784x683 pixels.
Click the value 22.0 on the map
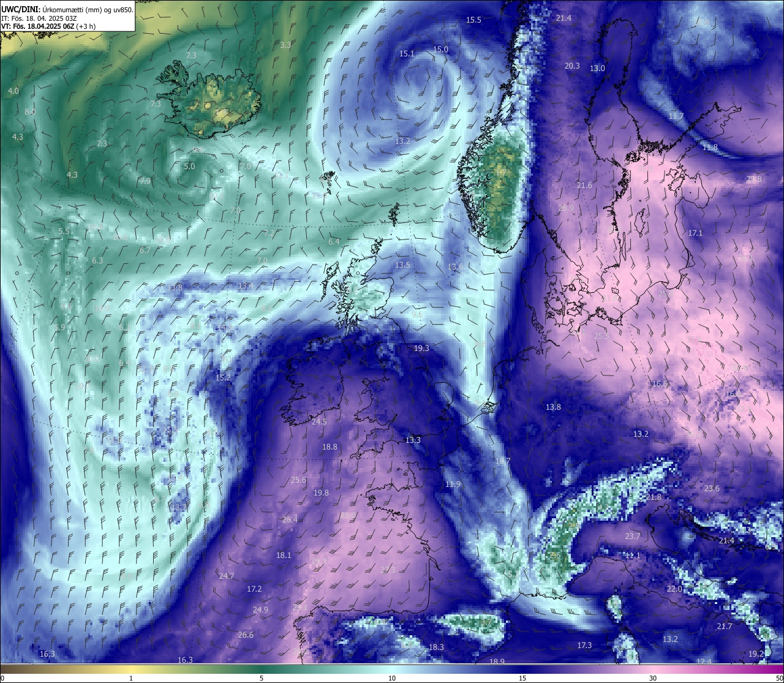click(x=674, y=589)
